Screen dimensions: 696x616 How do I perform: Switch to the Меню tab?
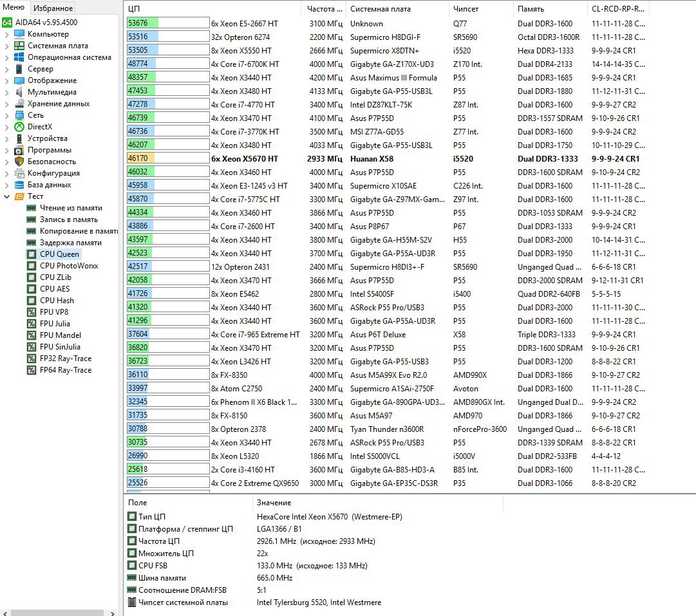14,7
